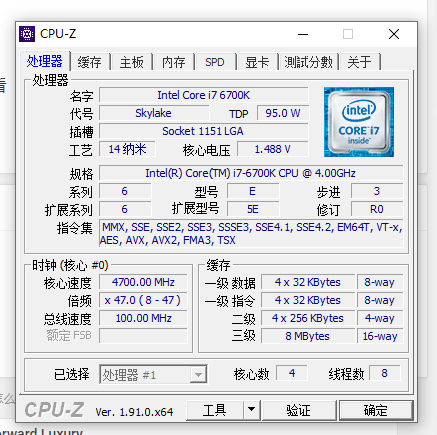The width and height of the screenshot is (437, 435).
Task: Expand the 工具 button dropdown arrow
Action: click(252, 409)
